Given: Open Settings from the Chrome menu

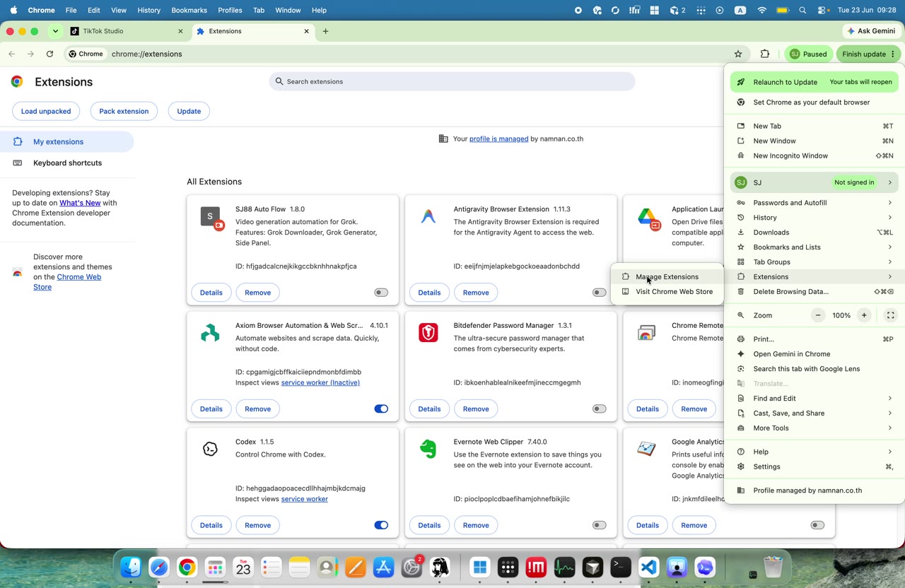Looking at the screenshot, I should point(814,466).
